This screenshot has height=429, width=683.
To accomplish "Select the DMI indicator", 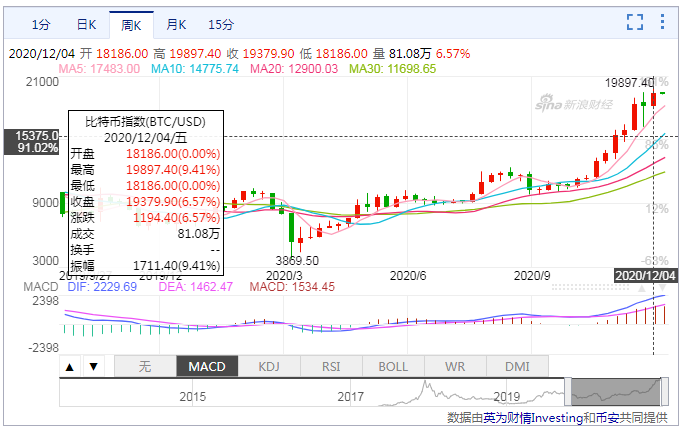I will point(517,366).
